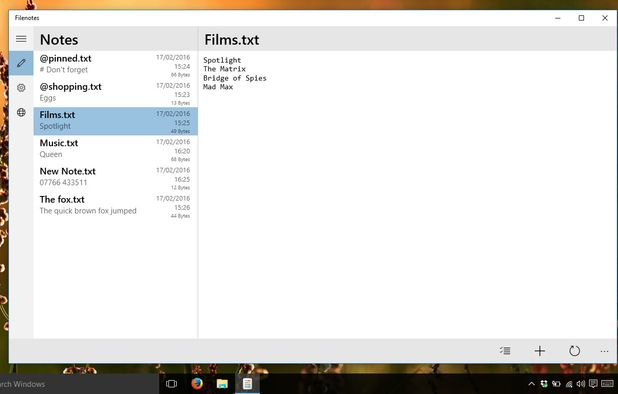Show hidden system tray icons chevron

[531, 384]
